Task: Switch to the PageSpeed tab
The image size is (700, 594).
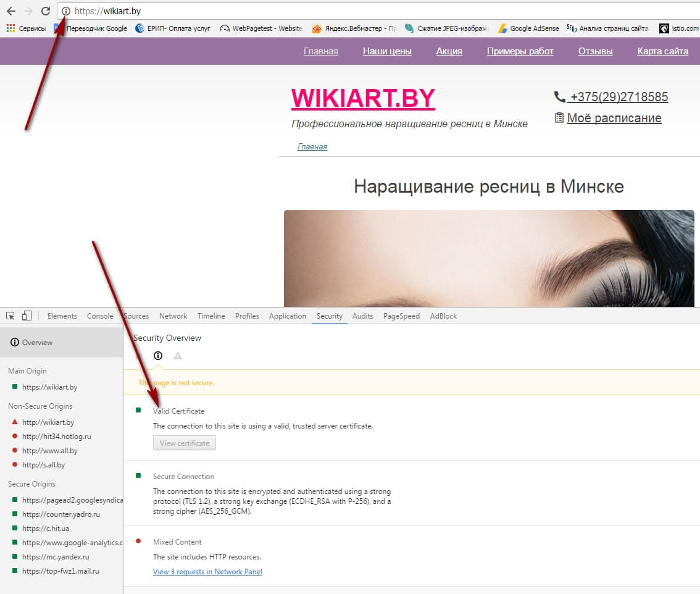Action: click(401, 316)
